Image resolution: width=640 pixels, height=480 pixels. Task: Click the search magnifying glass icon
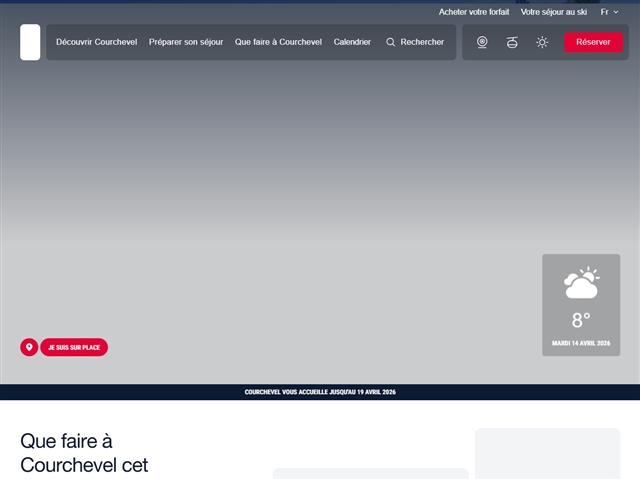[x=391, y=42]
